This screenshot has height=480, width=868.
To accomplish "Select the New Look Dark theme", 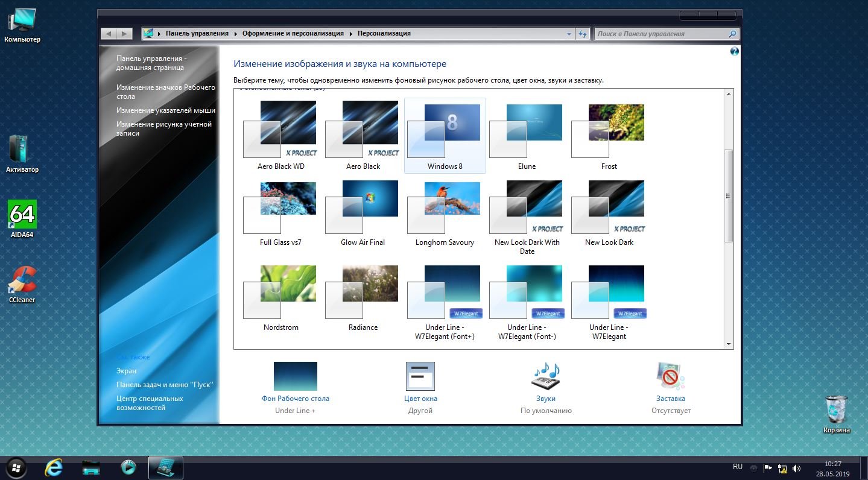I will coord(609,213).
